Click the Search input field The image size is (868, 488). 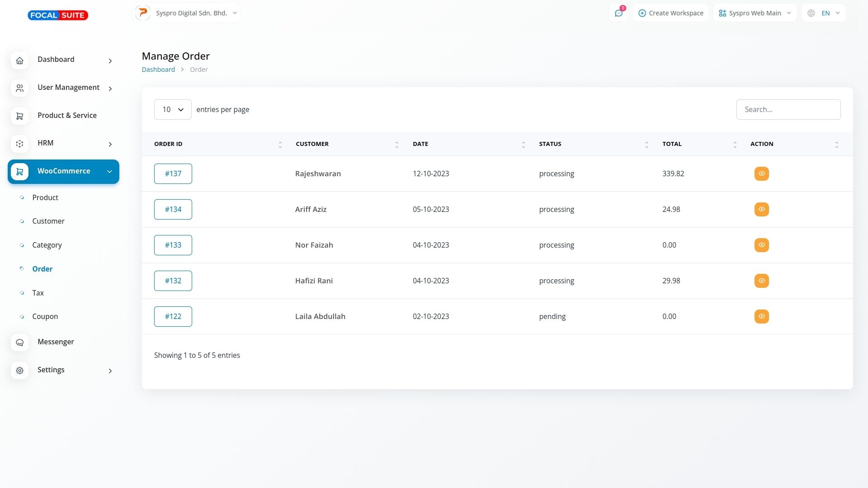[x=788, y=109]
